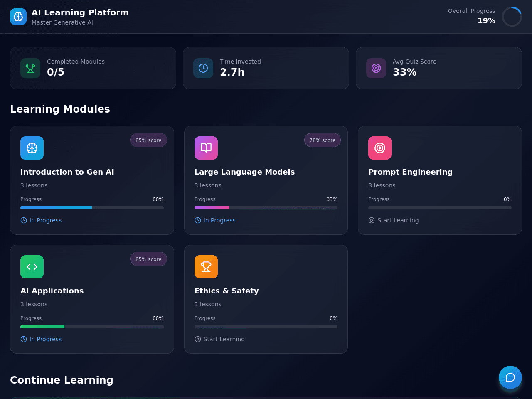Click the Time Invested clock icon

click(x=203, y=68)
